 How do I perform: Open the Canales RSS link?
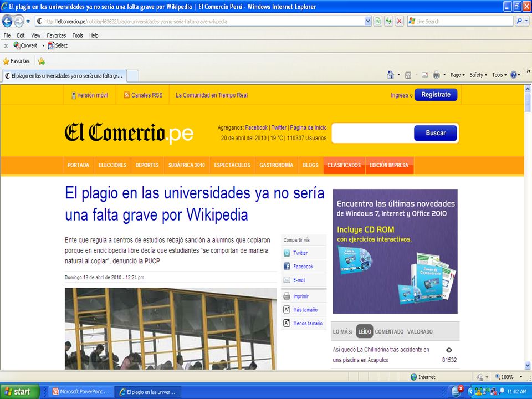click(x=143, y=95)
